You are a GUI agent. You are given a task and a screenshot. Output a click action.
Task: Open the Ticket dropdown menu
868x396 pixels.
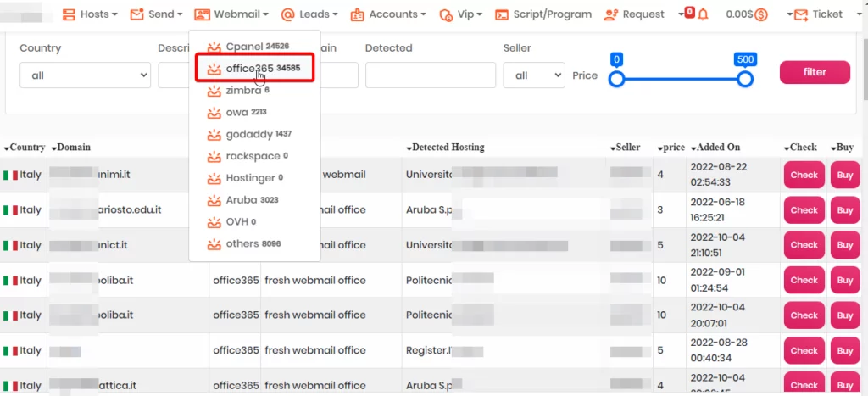coord(820,14)
